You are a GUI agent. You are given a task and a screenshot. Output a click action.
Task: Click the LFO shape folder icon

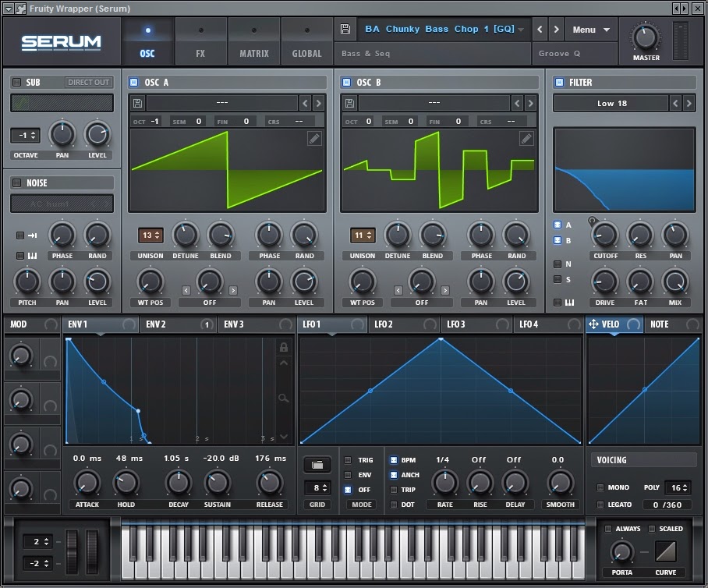pyautogui.click(x=317, y=464)
